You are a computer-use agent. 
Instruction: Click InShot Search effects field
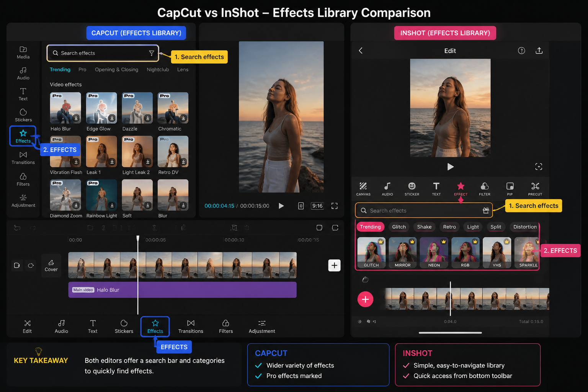click(x=424, y=211)
